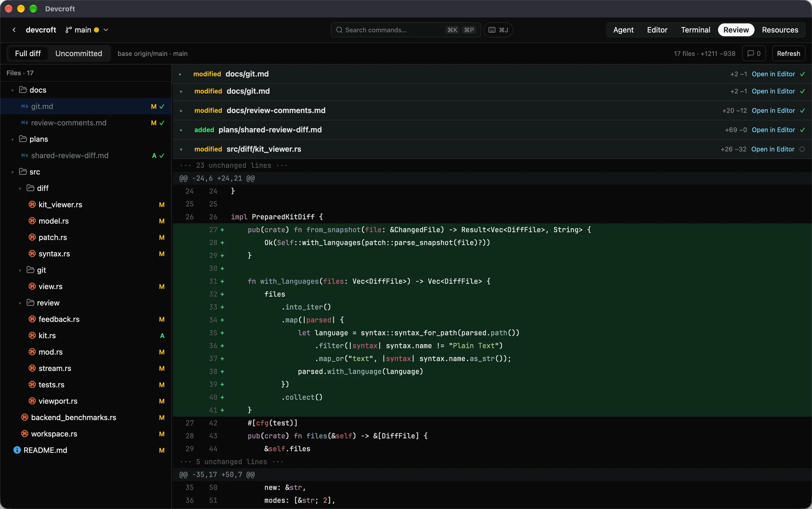Click the Refresh button
Viewport: 812px width, 509px height.
point(788,53)
